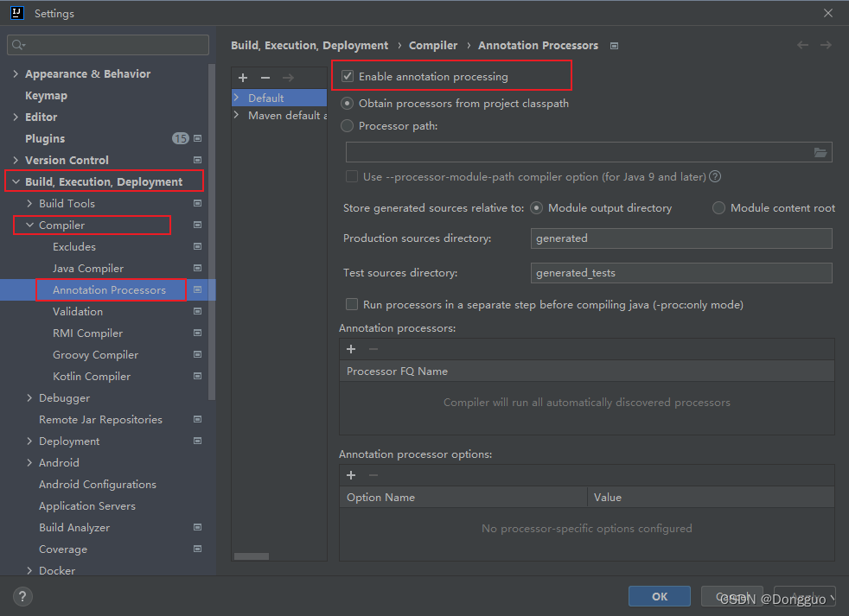The height and width of the screenshot is (616, 849).
Task: Click project-level icon next to RMI Compiler
Action: tap(198, 333)
